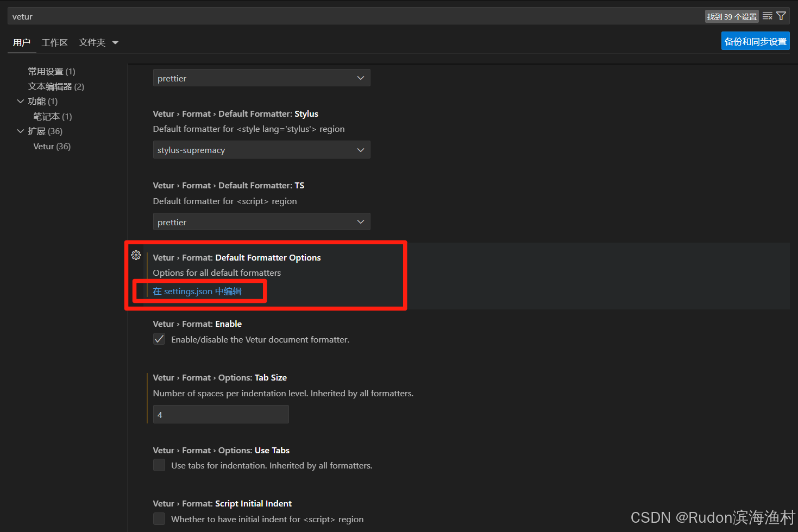
Task: Click the Default Formatter: TS setting title
Action: pos(228,186)
